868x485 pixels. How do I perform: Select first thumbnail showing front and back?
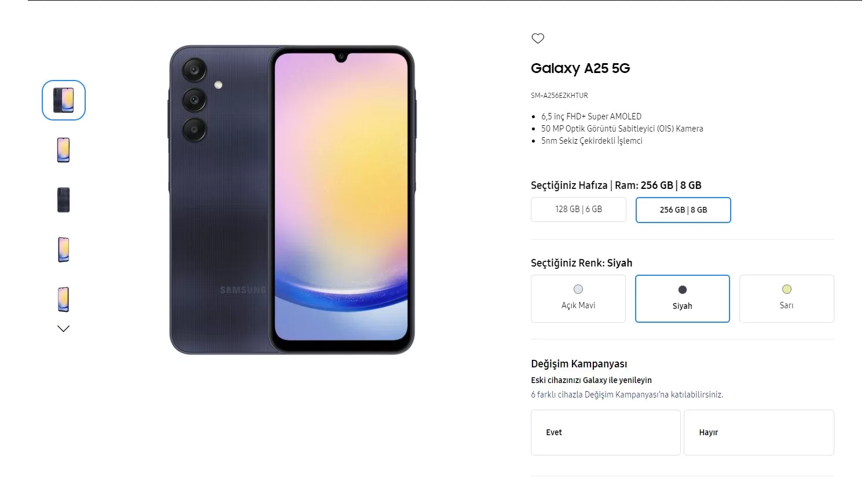pyautogui.click(x=64, y=100)
